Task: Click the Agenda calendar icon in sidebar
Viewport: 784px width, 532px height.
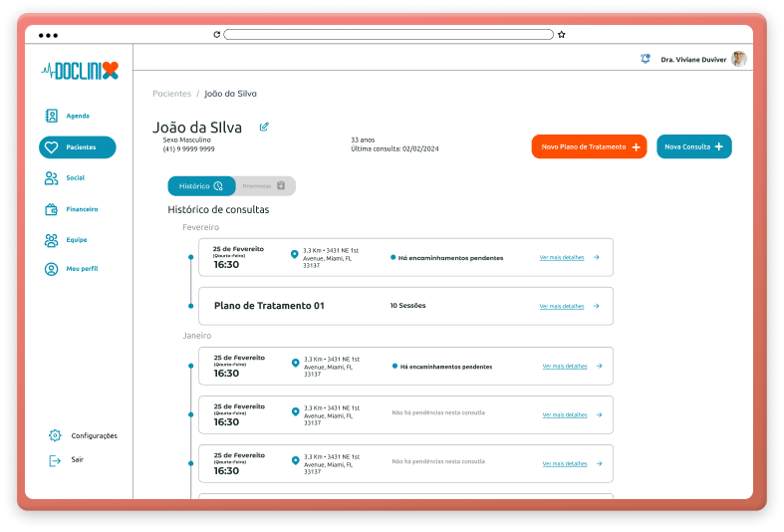Action: tap(51, 116)
